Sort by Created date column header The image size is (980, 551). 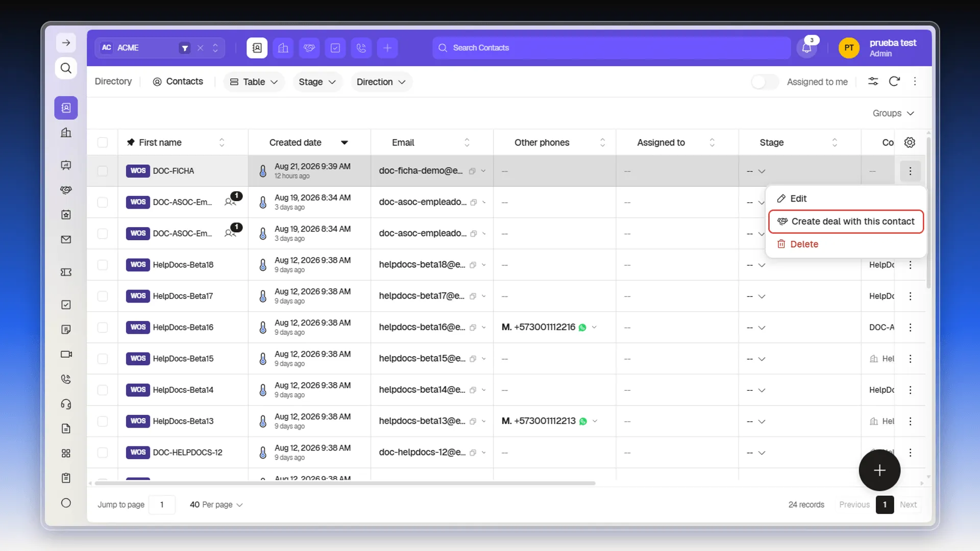[x=309, y=142]
